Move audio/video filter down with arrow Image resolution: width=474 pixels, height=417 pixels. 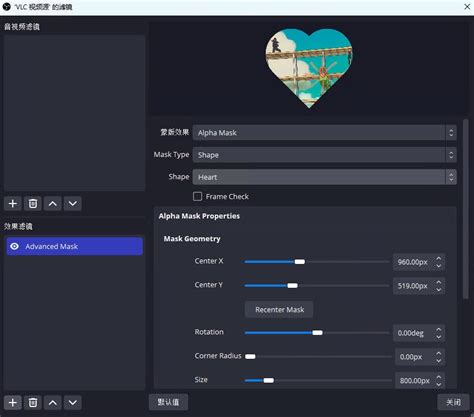click(x=73, y=203)
